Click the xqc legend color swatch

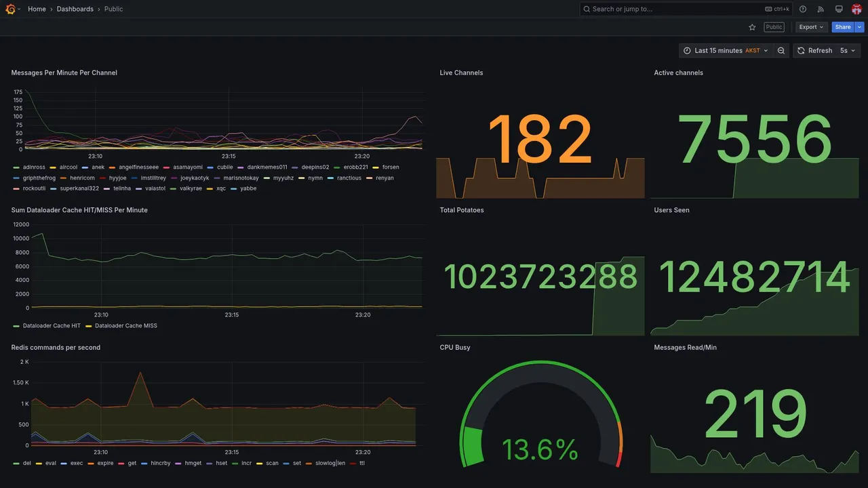(210, 188)
